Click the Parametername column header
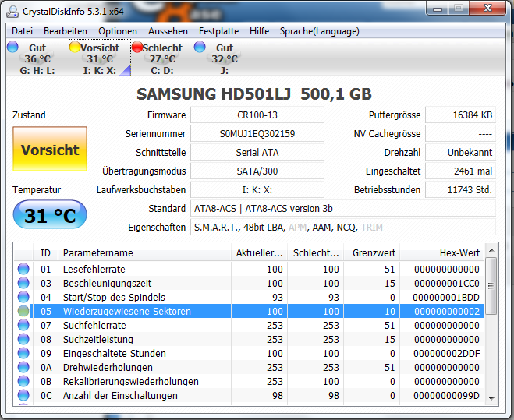 click(x=144, y=253)
